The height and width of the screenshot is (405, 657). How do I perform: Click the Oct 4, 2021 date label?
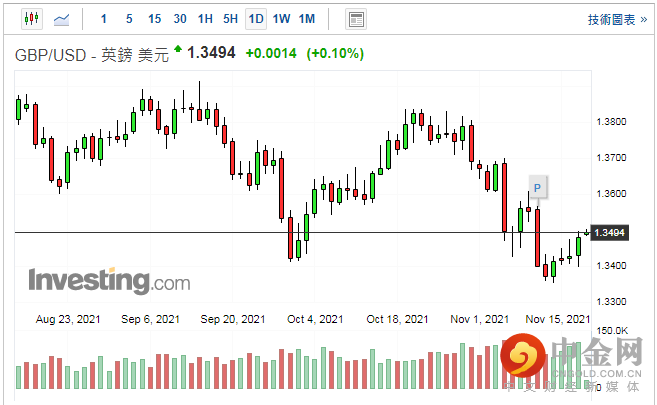pos(315,319)
